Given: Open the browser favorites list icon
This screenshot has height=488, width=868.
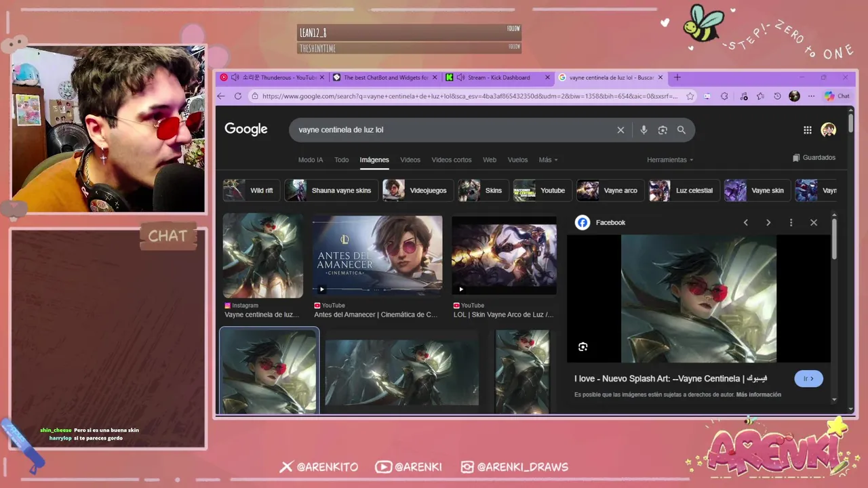Looking at the screenshot, I should point(760,96).
